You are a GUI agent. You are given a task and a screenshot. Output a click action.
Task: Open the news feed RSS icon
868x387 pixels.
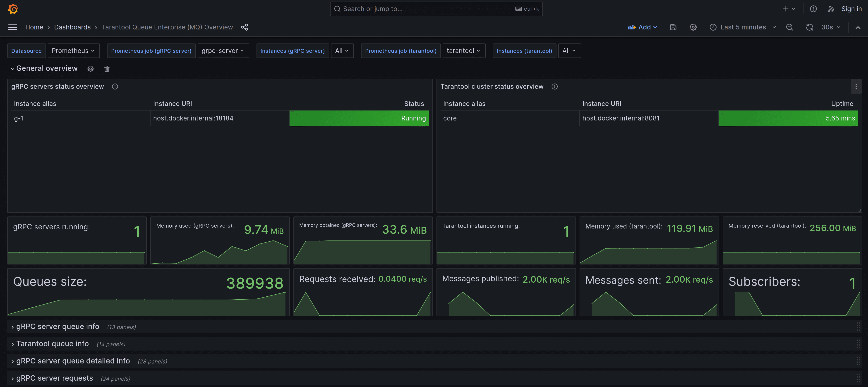pos(831,9)
